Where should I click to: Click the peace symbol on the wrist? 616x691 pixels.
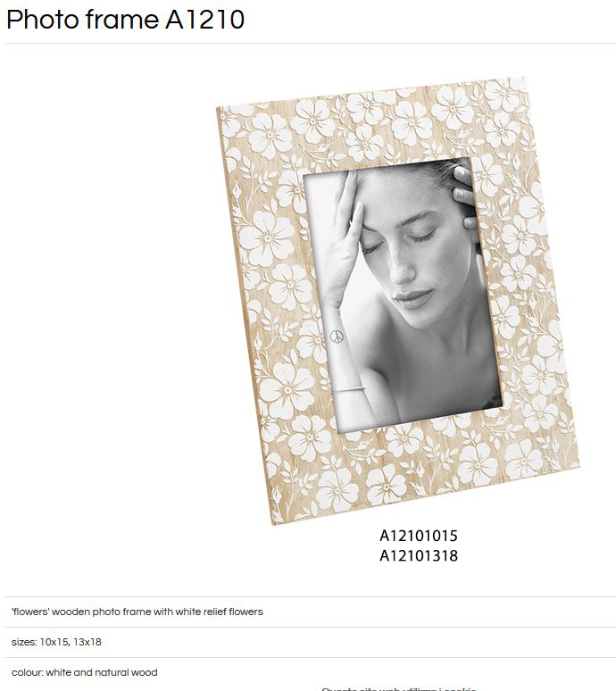337,337
